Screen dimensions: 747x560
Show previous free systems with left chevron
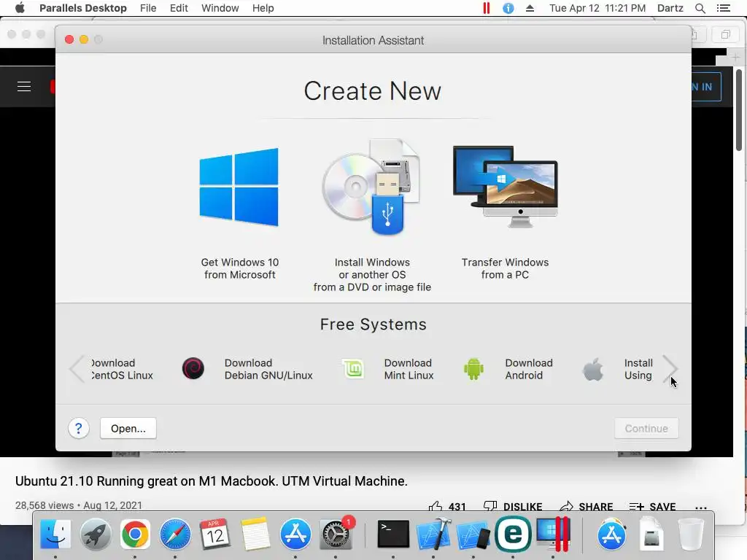point(76,368)
